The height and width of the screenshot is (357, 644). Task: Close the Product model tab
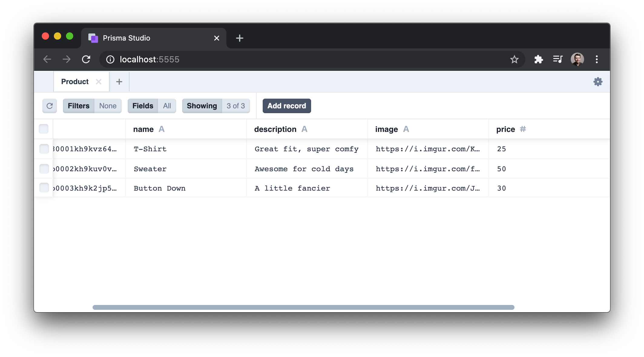(98, 82)
